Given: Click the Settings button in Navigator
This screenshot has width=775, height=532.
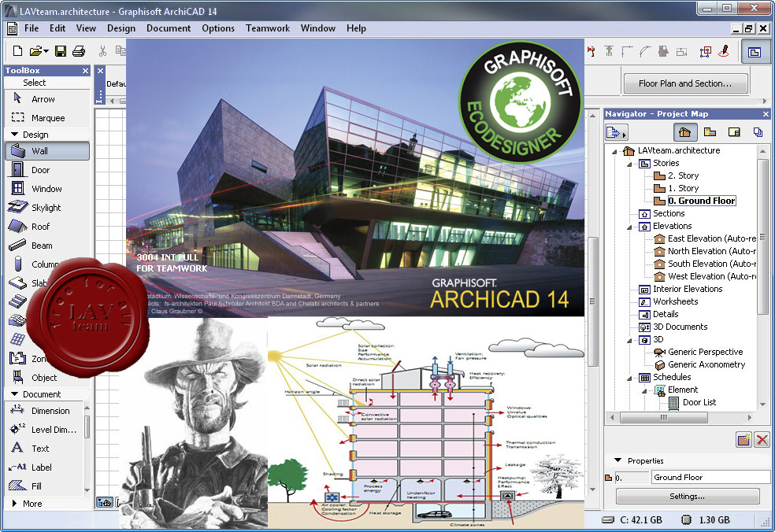Looking at the screenshot, I should point(688,496).
